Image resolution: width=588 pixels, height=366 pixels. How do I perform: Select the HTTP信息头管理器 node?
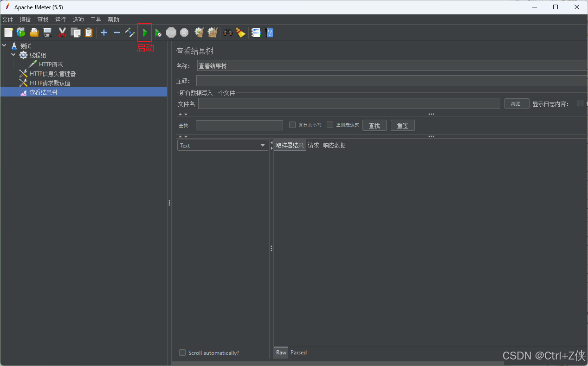click(52, 74)
